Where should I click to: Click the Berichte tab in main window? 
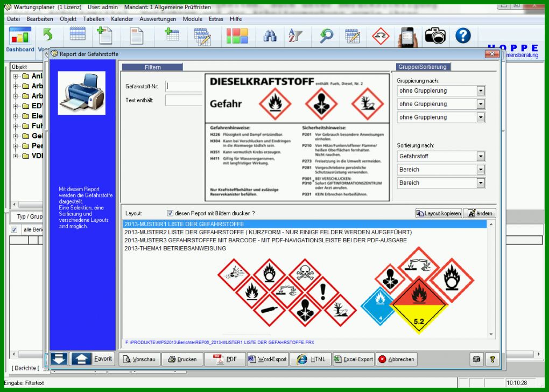25,368
